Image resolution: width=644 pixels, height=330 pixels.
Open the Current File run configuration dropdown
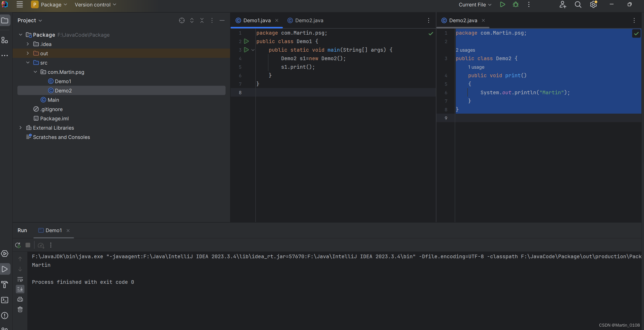coord(475,5)
